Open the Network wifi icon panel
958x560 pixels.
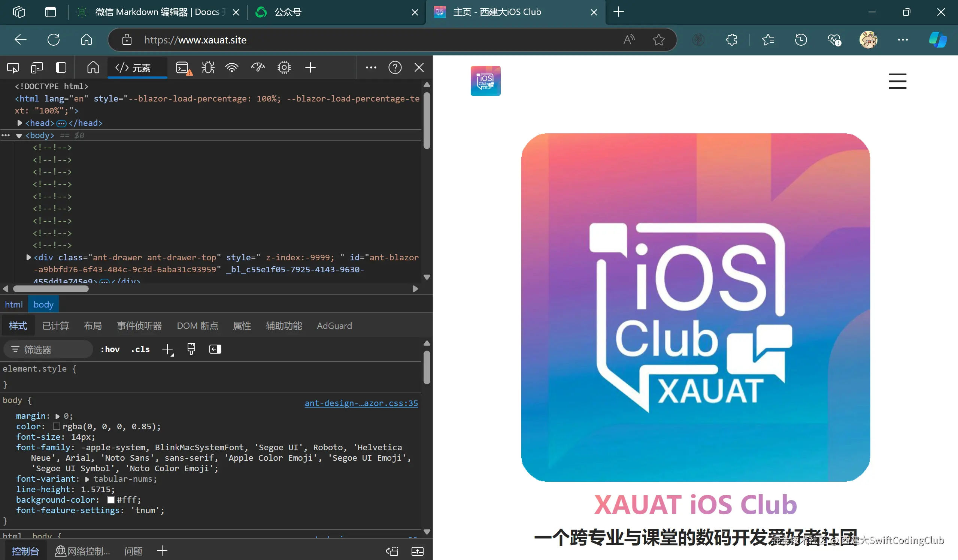click(231, 68)
